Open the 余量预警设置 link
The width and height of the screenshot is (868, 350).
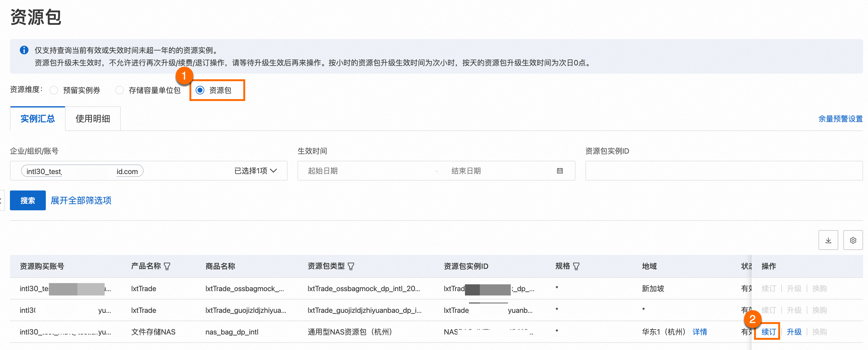pyautogui.click(x=840, y=119)
